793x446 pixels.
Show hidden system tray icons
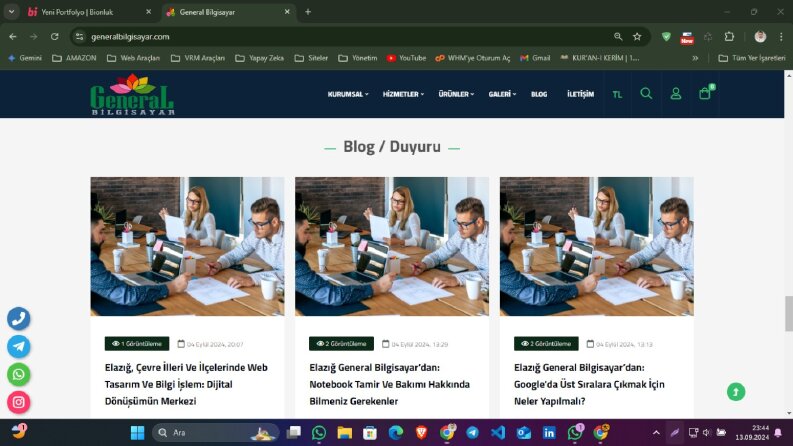click(x=656, y=433)
